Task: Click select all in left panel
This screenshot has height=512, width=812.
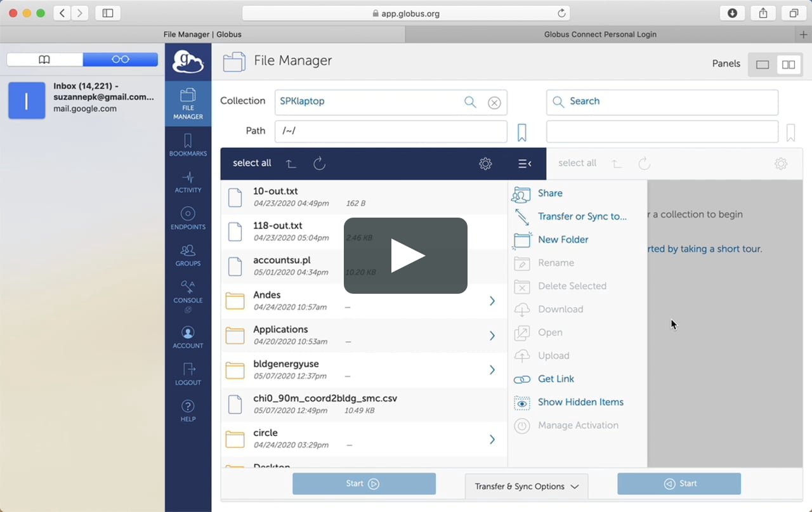Action: (252, 163)
